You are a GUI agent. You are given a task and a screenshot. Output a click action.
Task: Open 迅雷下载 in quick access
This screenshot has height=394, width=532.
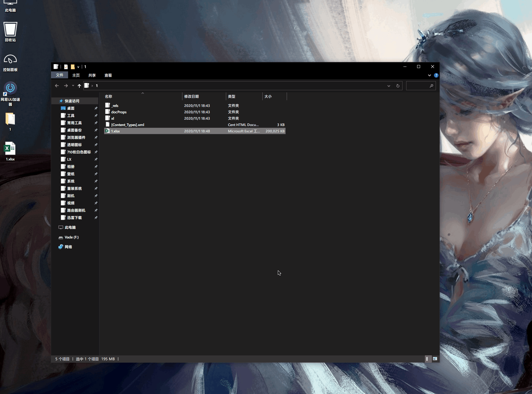tap(74, 218)
